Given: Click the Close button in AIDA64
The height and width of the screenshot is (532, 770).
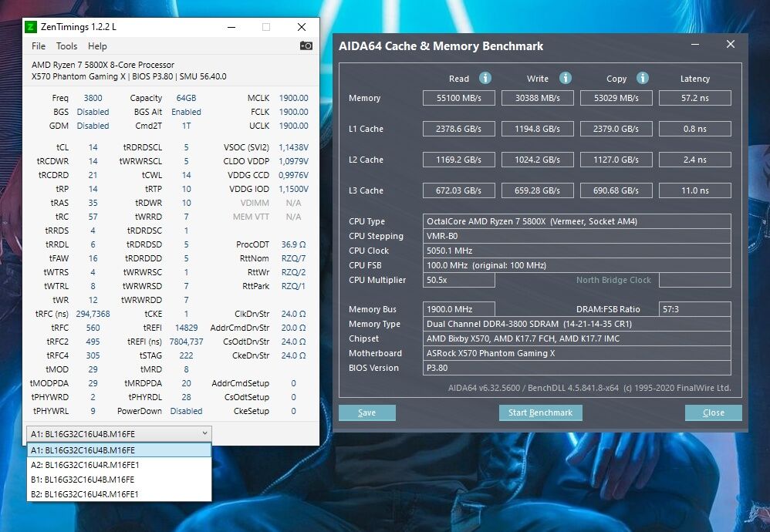Looking at the screenshot, I should 713,412.
